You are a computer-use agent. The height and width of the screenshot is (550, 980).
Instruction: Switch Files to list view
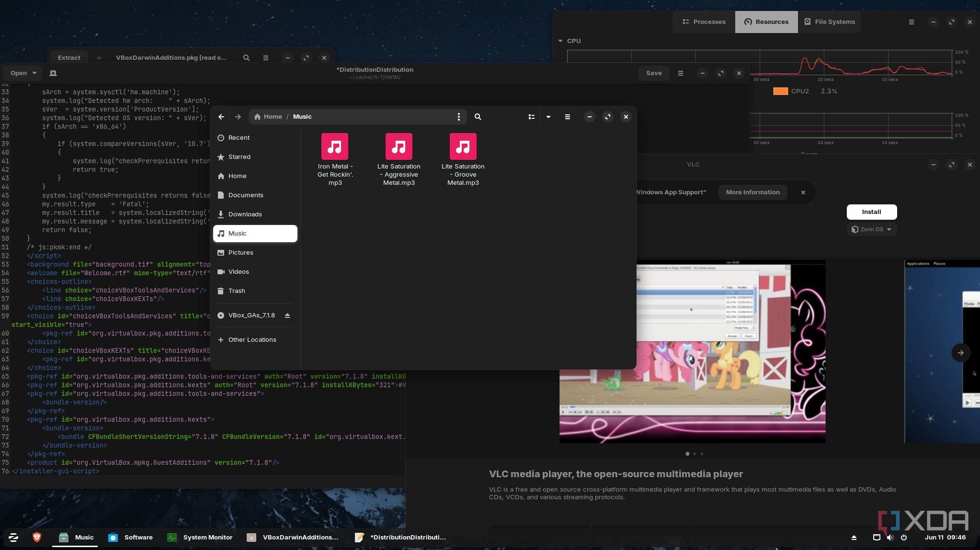pyautogui.click(x=532, y=117)
